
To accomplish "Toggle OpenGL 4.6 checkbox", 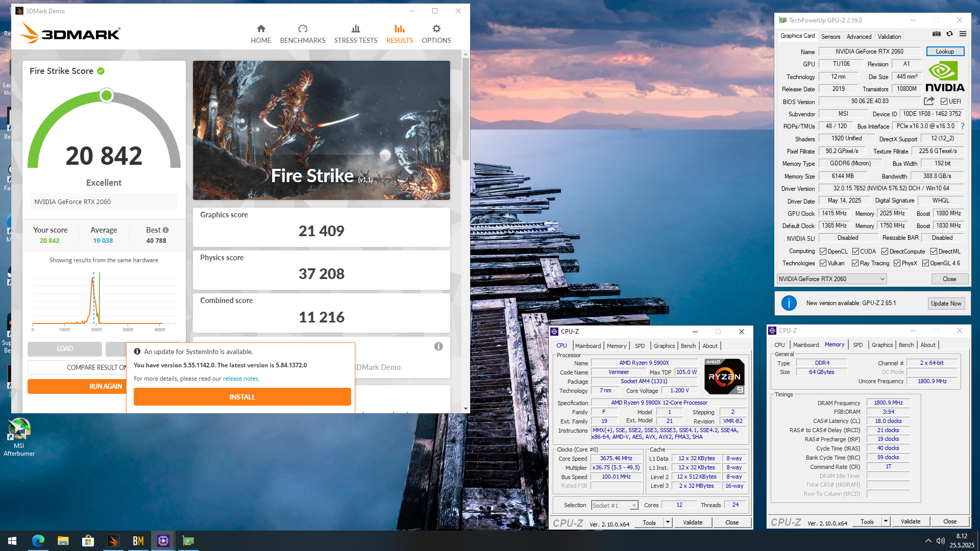I will 925,263.
